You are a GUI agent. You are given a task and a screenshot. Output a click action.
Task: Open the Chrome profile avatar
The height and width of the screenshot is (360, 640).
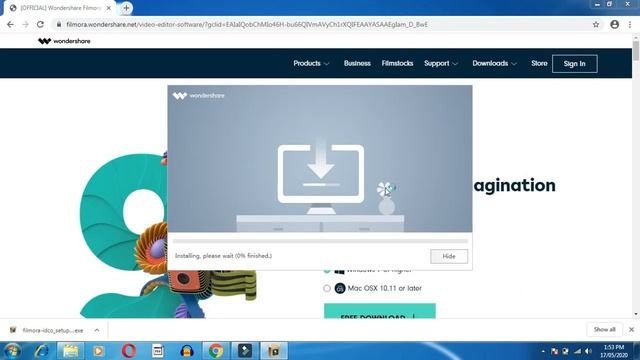pos(614,24)
